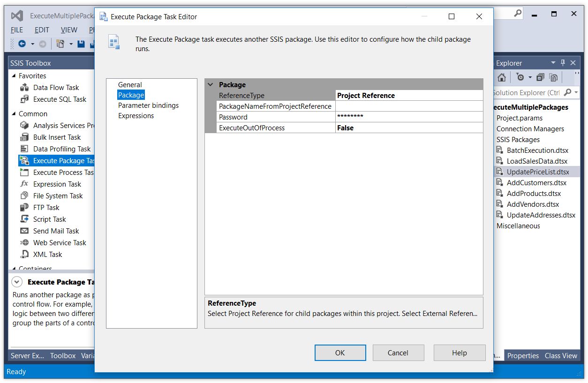The width and height of the screenshot is (588, 383).
Task: Select the Send Mail Task envelope icon
Action: click(24, 231)
